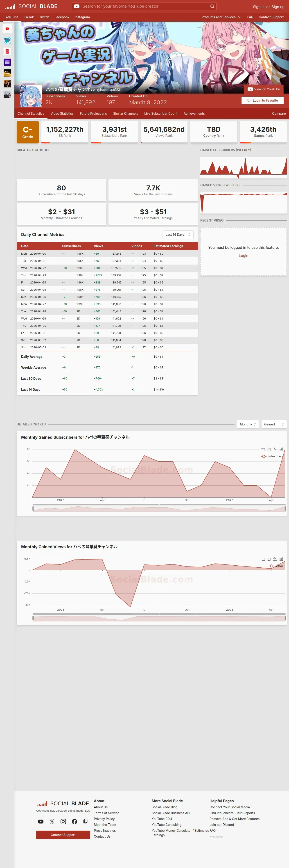Open the Last 14 Days dropdown
Image resolution: width=289 pixels, height=868 pixels.
coord(178,235)
